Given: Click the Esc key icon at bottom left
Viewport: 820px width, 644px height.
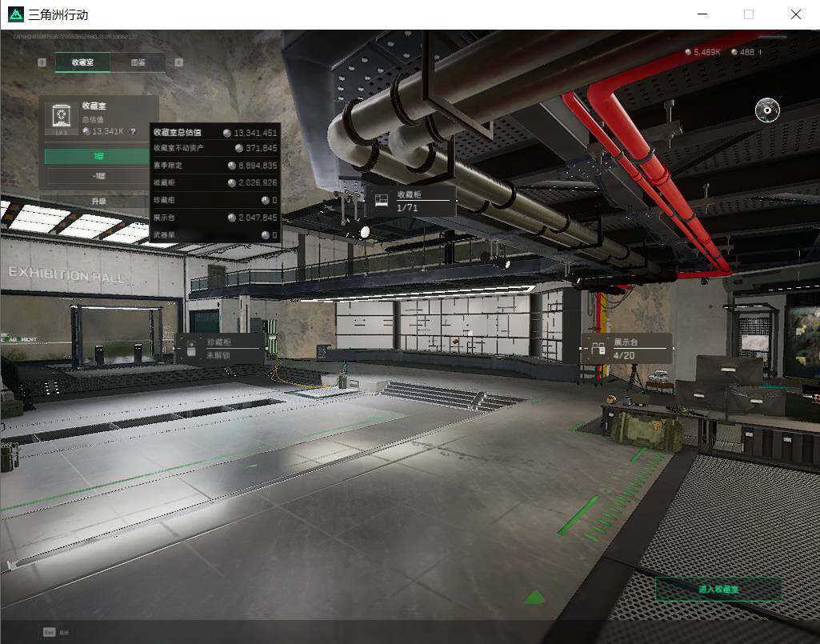Looking at the screenshot, I should tap(49, 632).
